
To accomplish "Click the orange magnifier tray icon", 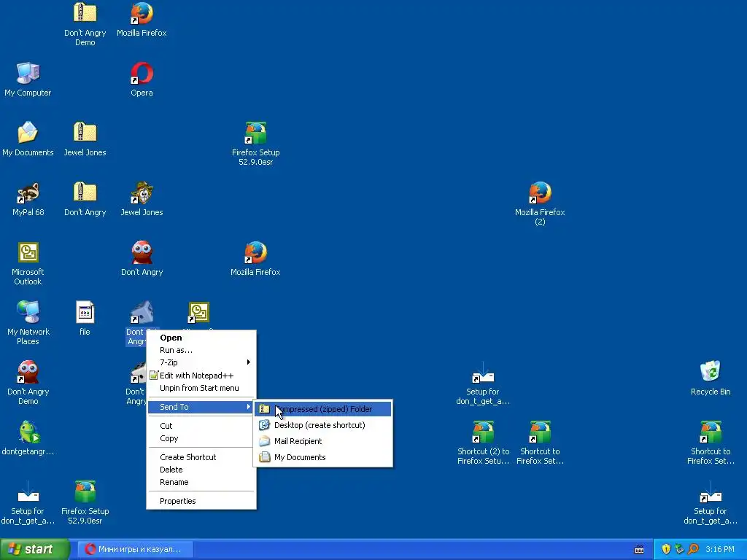I will pyautogui.click(x=693, y=549).
